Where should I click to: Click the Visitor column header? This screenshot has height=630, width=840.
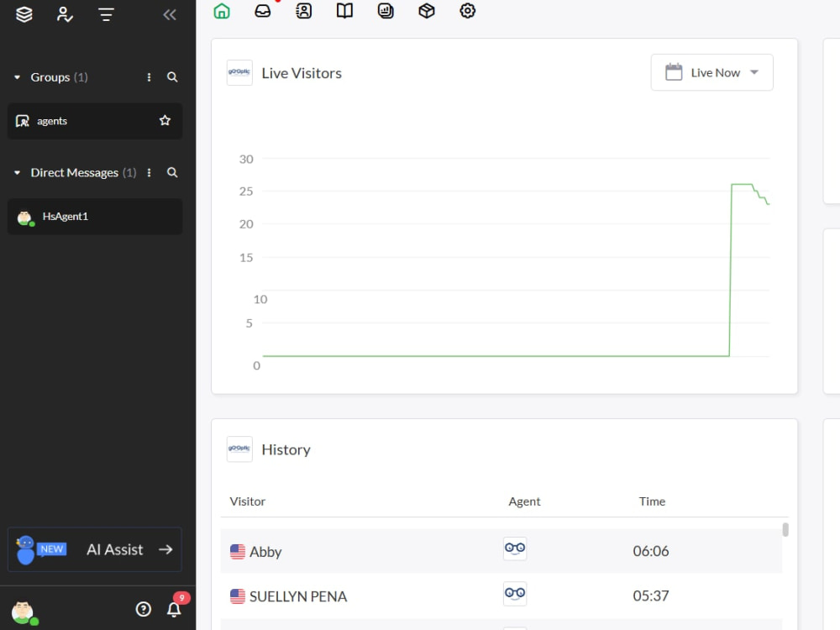248,501
